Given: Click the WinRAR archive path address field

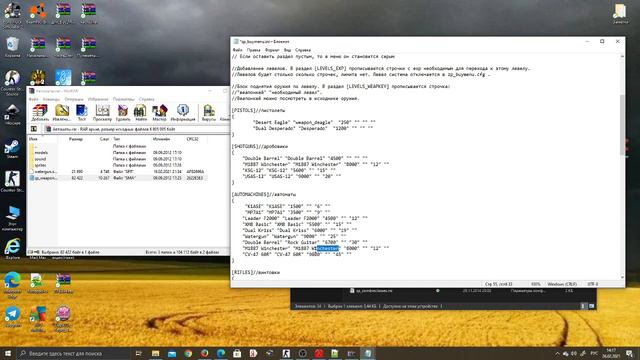Looking at the screenshot, I should [137, 129].
